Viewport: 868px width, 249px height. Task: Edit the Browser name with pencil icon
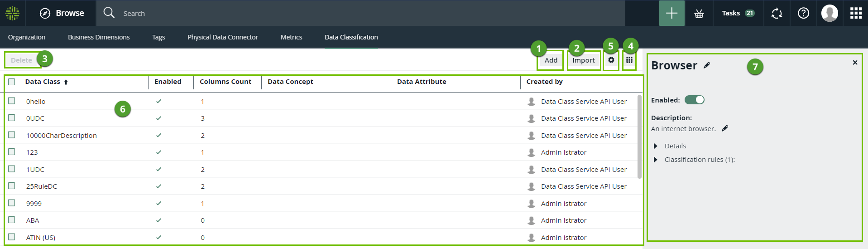[707, 66]
